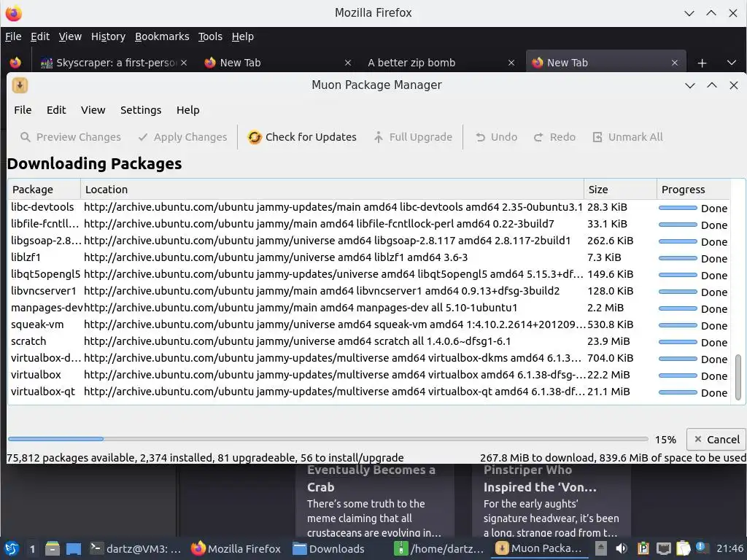Screen dimensions: 747x560
Task: Click libgsoap progress bar marked Done
Action: tap(678, 241)
